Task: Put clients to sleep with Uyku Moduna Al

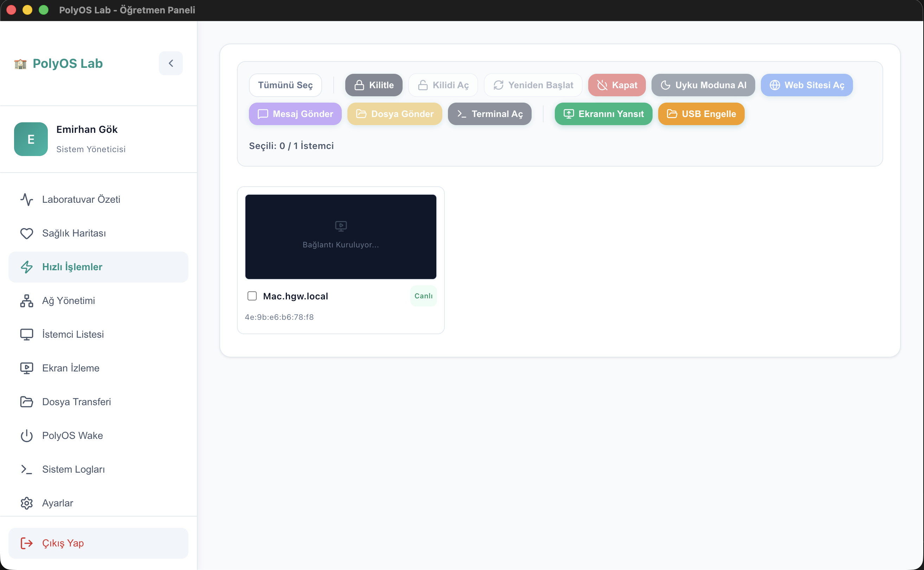Action: 703,85
